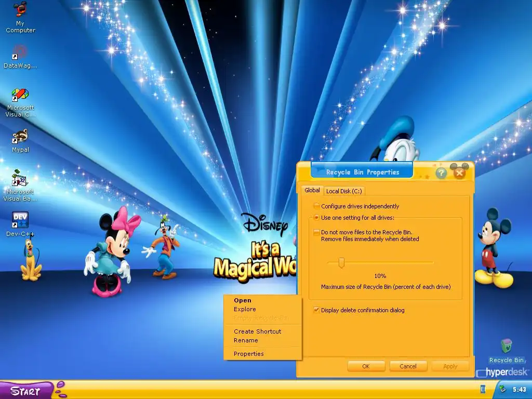The width and height of the screenshot is (532, 399).
Task: Click the 5:43 clock in system tray
Action: (x=519, y=390)
